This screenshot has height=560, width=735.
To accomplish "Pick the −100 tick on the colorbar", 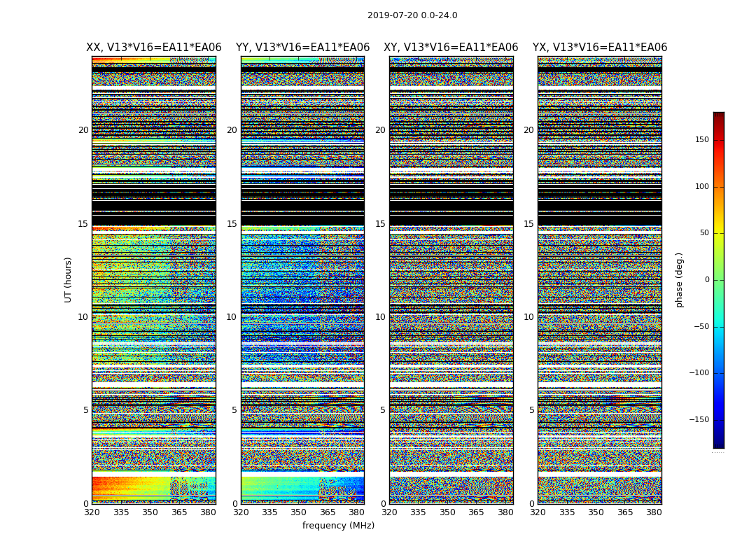I will (x=699, y=372).
